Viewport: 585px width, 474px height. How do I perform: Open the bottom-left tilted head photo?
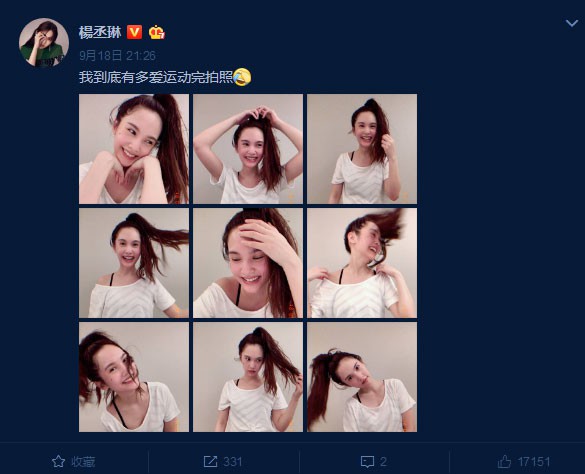[x=134, y=377]
